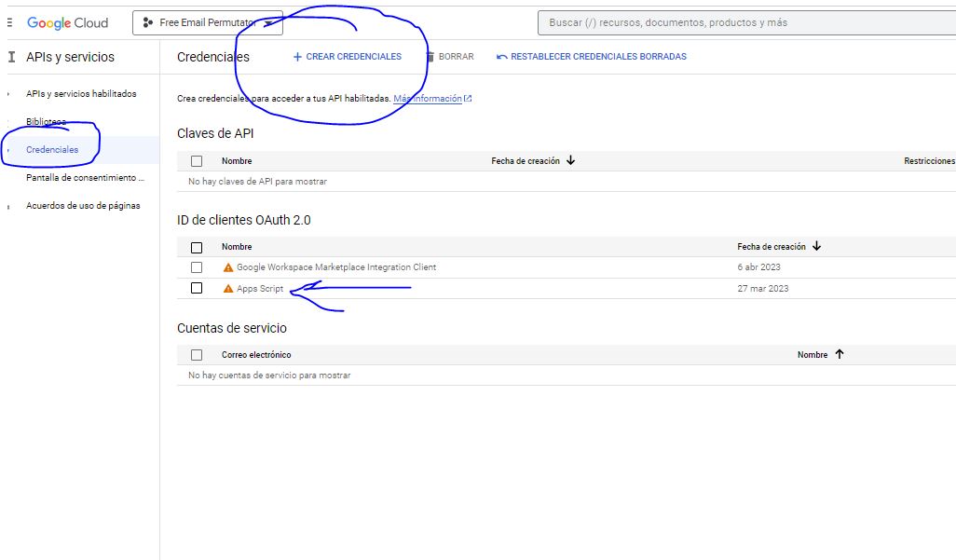
Task: Focus the Buscar recursos search field
Action: click(x=747, y=22)
